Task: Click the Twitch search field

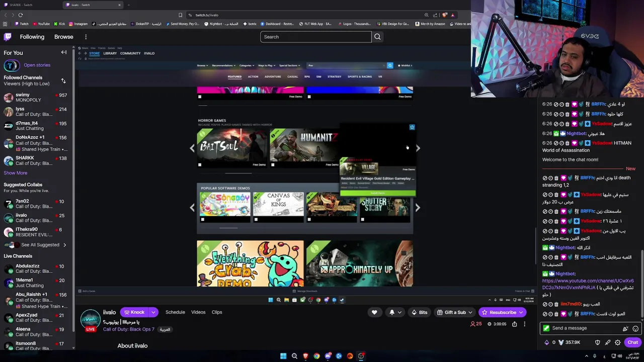Action: point(315,37)
